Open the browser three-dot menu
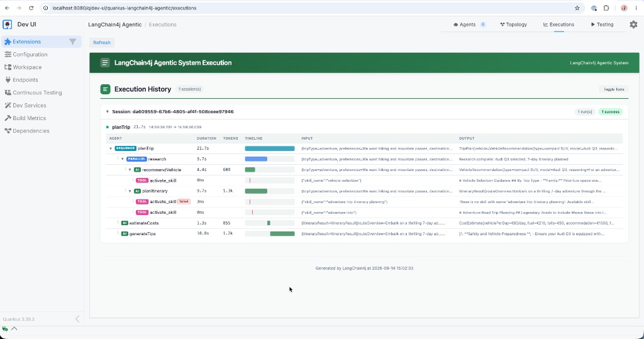 click(636, 8)
